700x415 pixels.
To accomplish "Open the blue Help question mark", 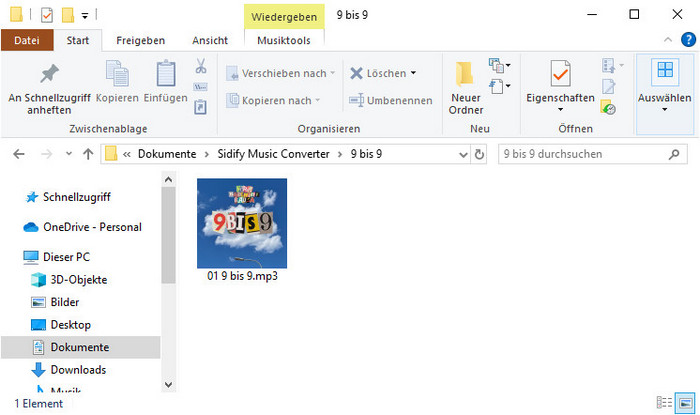I will click(688, 40).
